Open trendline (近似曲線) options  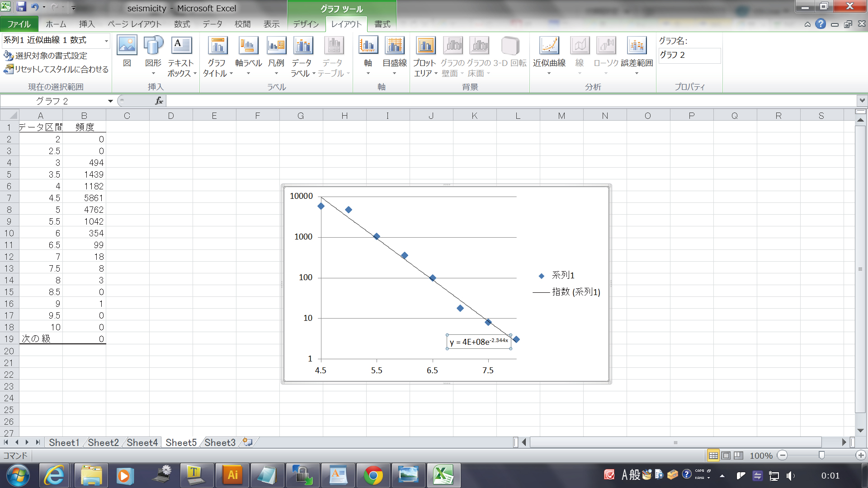click(549, 56)
